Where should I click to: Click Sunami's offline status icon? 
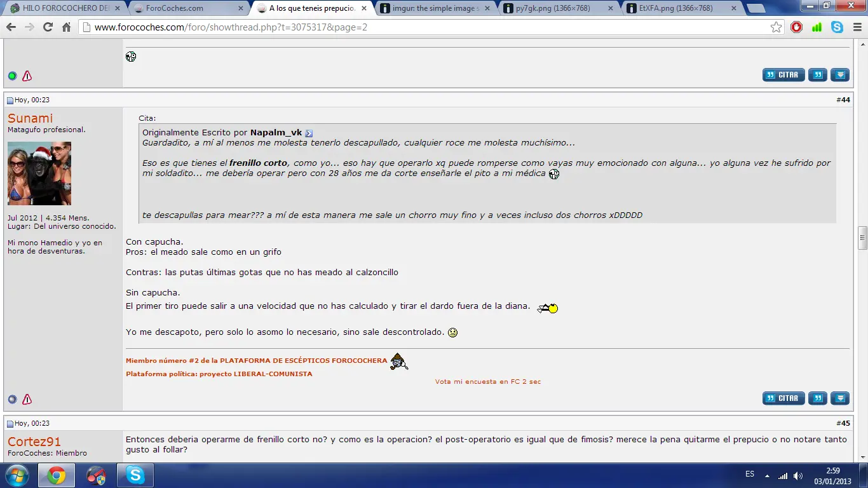12,400
